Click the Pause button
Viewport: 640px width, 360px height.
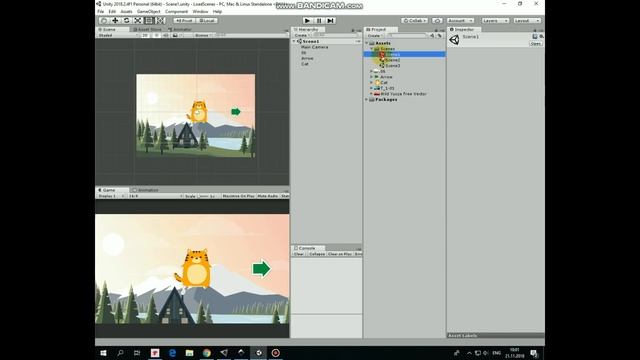click(x=319, y=20)
